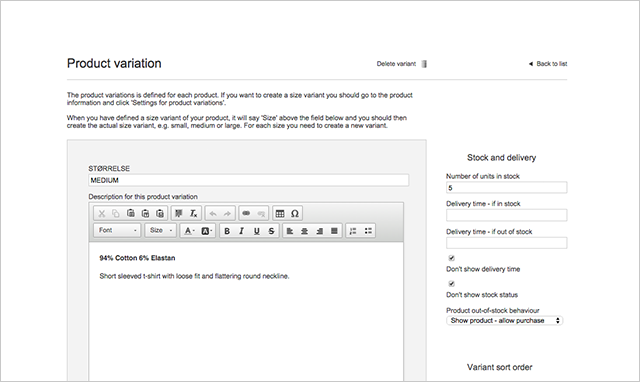
Task: Open the Product out-of-stock behaviour dropdown
Action: coord(504,321)
